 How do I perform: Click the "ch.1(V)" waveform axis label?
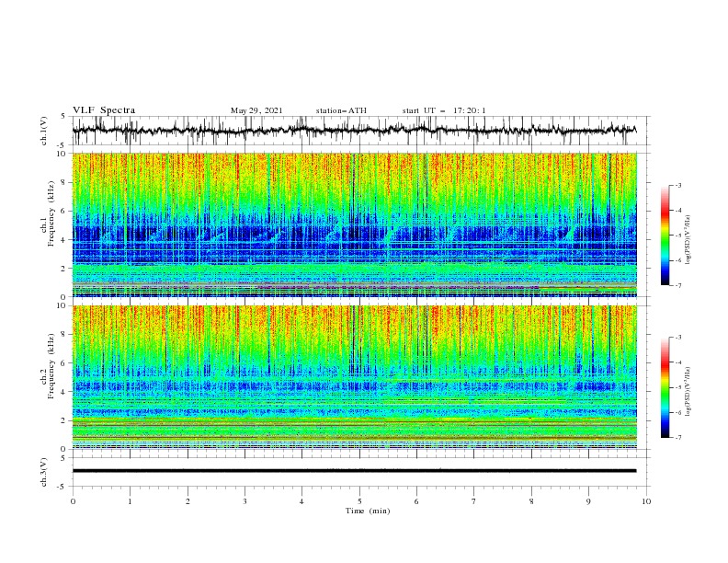pyautogui.click(x=44, y=131)
